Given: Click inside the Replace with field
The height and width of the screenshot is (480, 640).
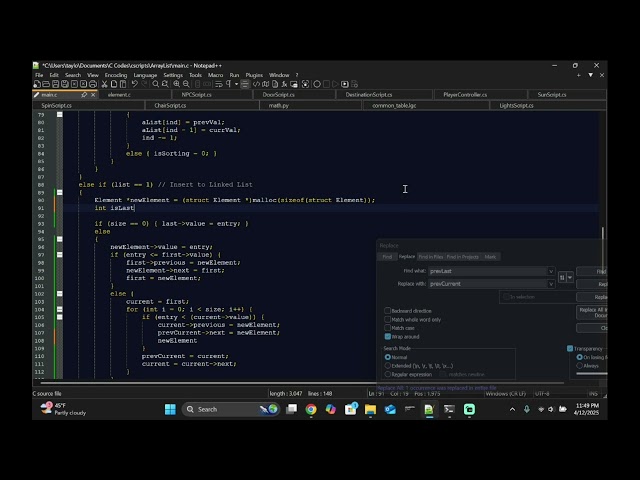Looking at the screenshot, I should point(488,284).
